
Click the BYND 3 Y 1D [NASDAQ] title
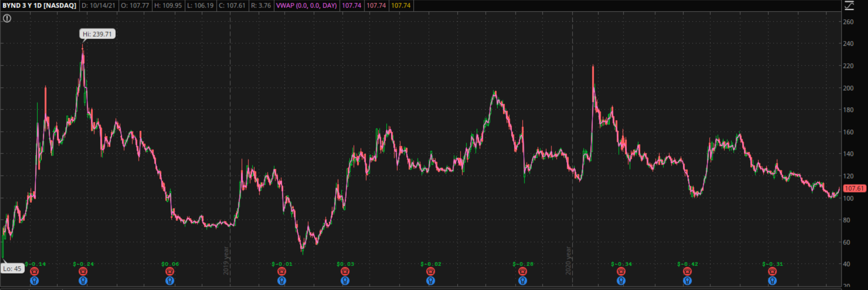coord(39,6)
